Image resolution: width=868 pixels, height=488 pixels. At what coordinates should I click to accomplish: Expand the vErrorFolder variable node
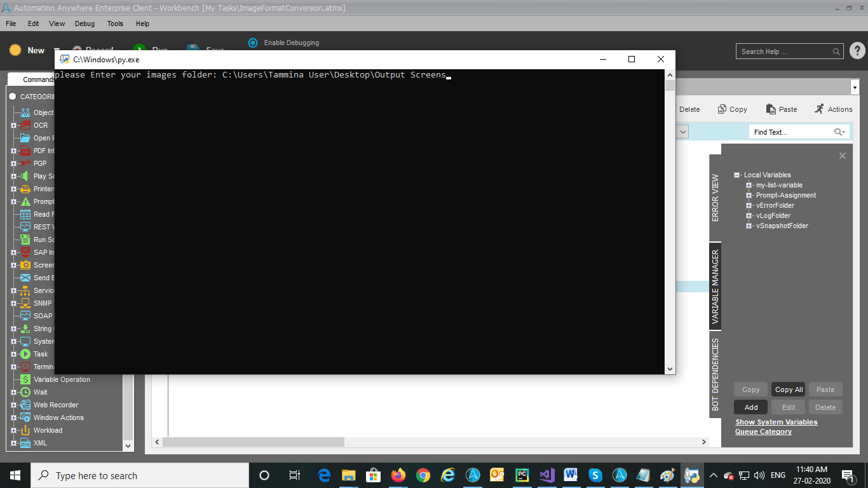click(x=749, y=205)
